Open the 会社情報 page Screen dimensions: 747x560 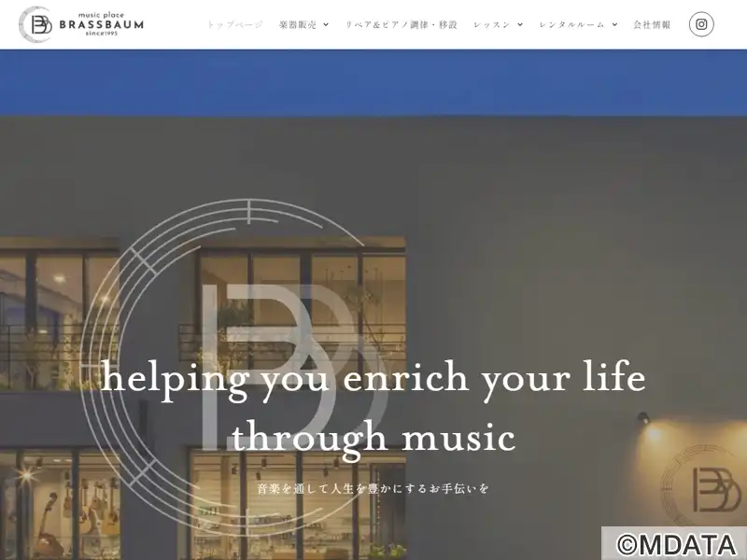(x=652, y=24)
